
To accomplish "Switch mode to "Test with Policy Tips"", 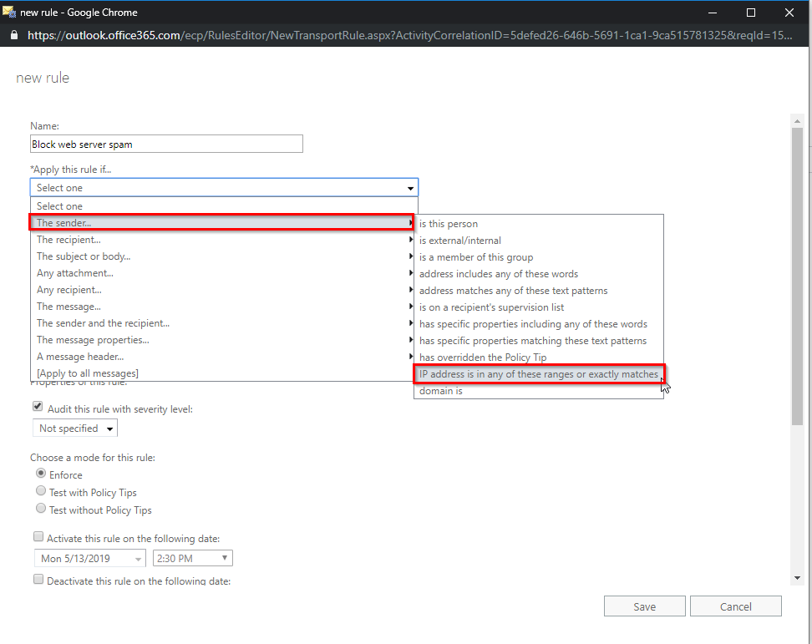I will tap(41, 490).
